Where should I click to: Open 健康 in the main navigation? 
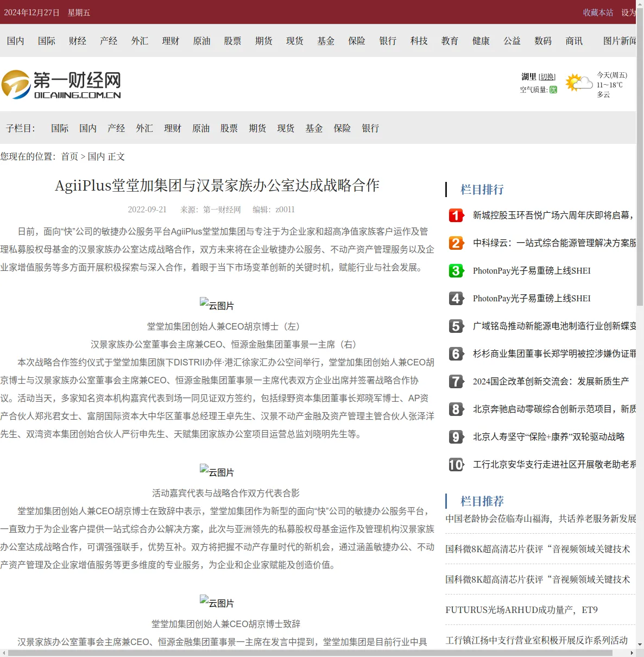481,41
